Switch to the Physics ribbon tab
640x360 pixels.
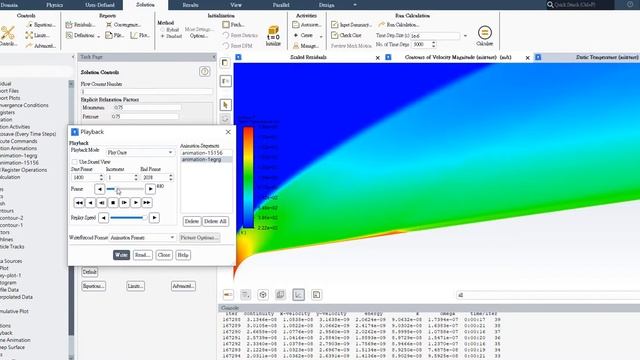tap(54, 5)
